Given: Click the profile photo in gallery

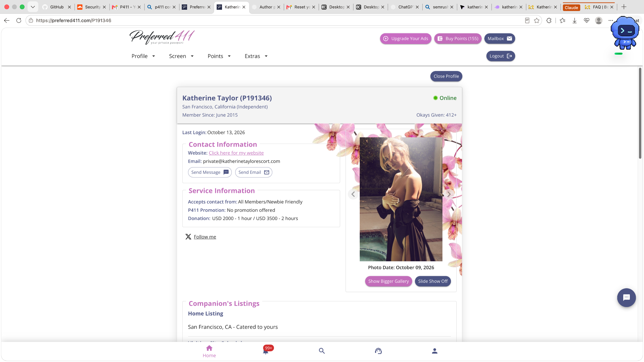Looking at the screenshot, I should (401, 199).
